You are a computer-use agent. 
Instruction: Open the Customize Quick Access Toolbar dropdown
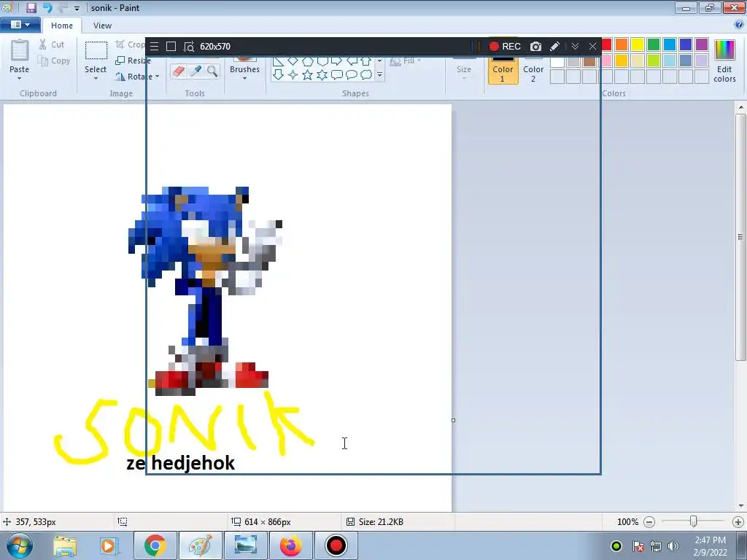(x=77, y=9)
